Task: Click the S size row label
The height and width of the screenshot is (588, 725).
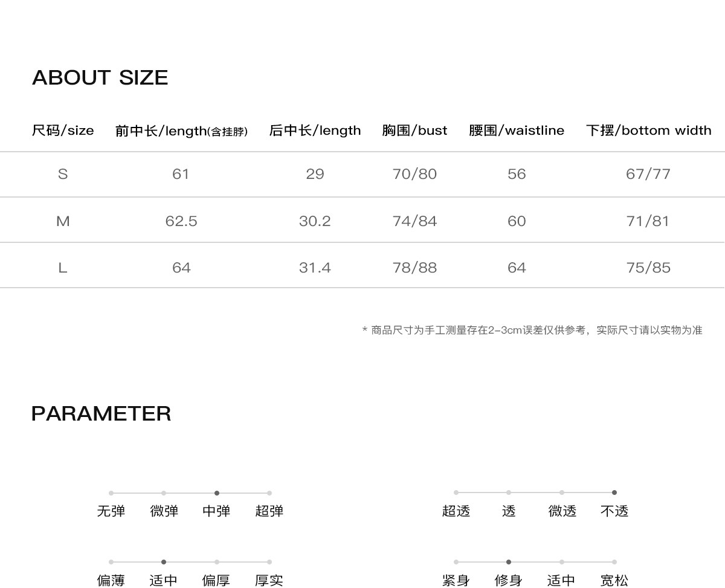Action: click(63, 174)
